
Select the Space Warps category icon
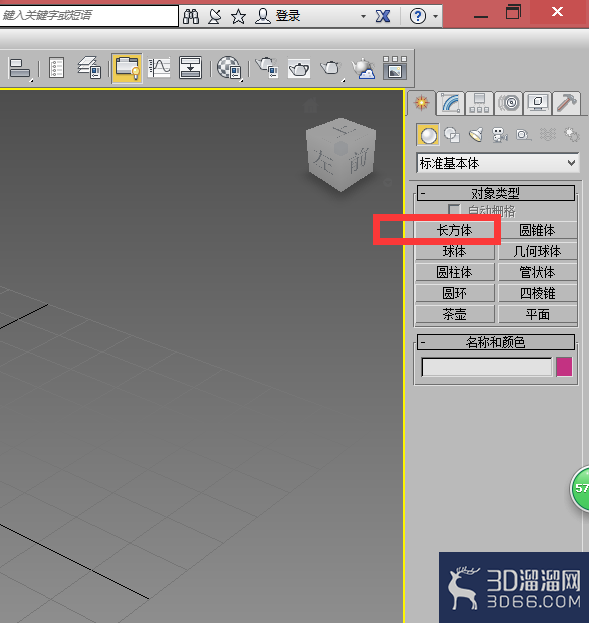(x=548, y=135)
